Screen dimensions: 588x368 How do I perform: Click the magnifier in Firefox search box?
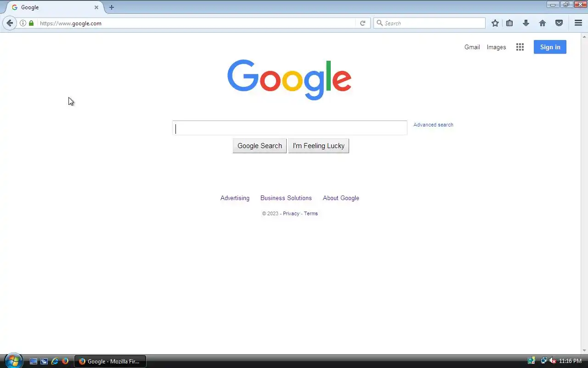click(379, 23)
